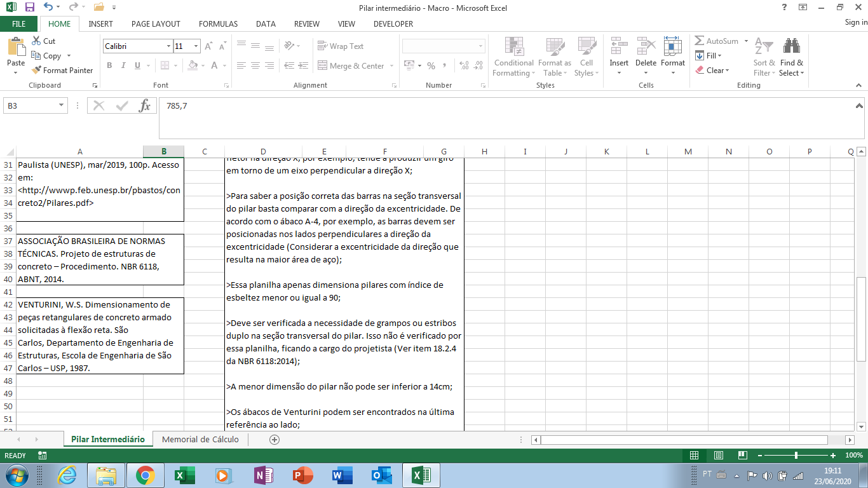Viewport: 868px width, 488px height.
Task: Click the AutoSum button
Action: [x=717, y=41]
